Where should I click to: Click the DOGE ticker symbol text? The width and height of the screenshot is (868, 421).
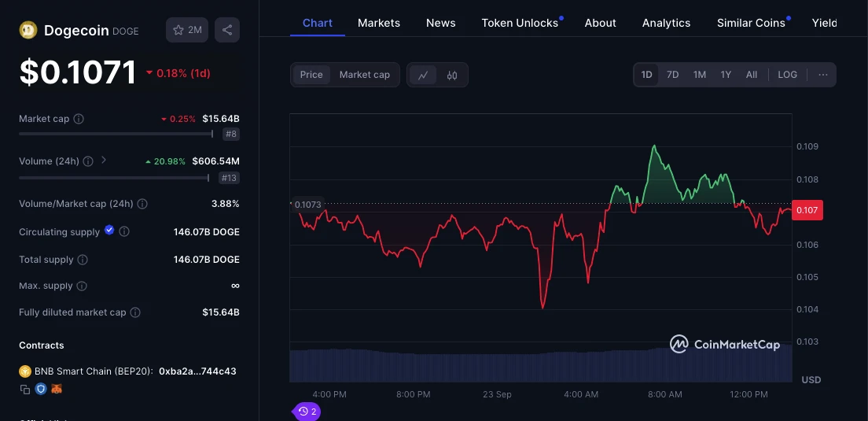click(126, 31)
